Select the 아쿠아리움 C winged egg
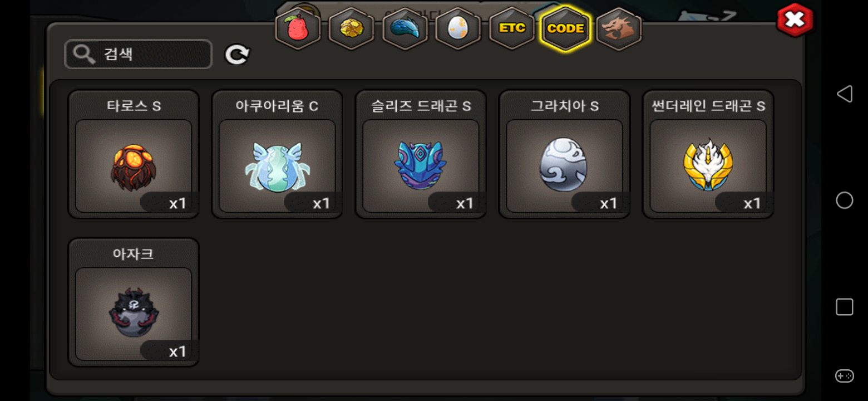The width and height of the screenshot is (868, 401). (277, 154)
